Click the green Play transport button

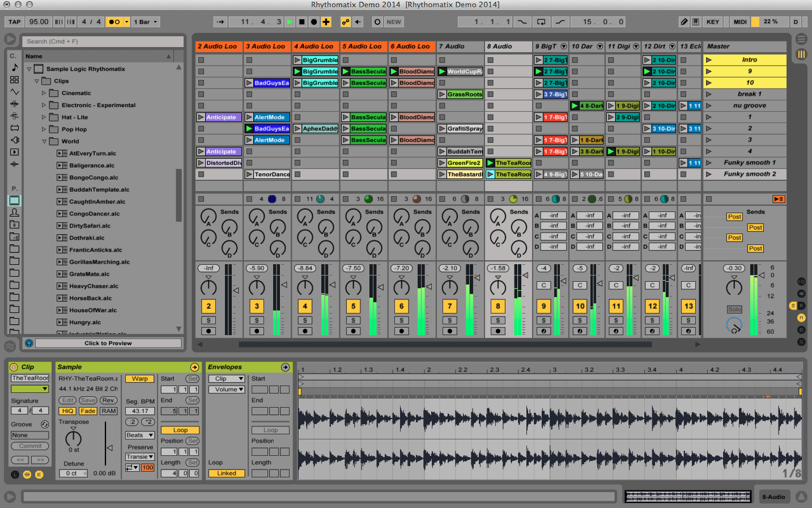point(290,22)
